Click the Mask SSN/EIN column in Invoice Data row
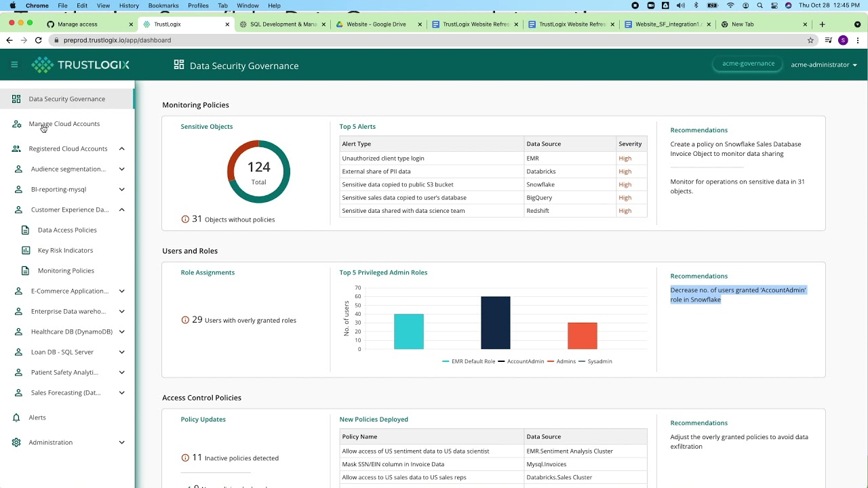 point(493,464)
